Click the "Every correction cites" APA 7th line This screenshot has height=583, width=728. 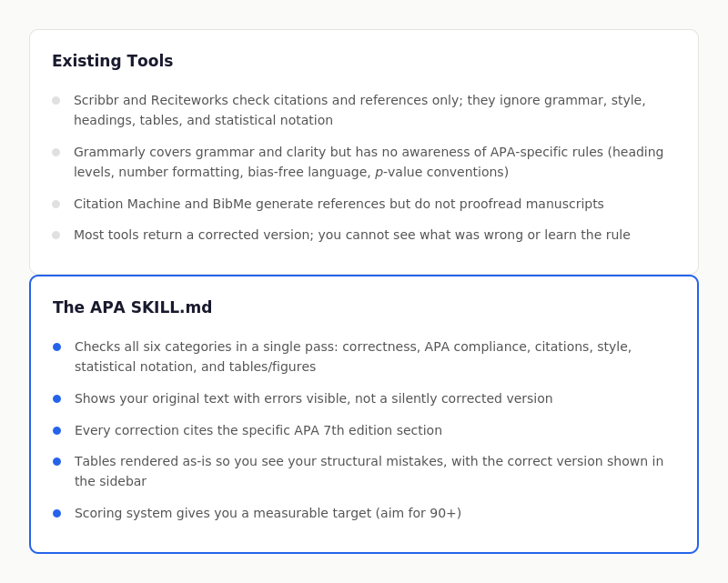click(258, 430)
